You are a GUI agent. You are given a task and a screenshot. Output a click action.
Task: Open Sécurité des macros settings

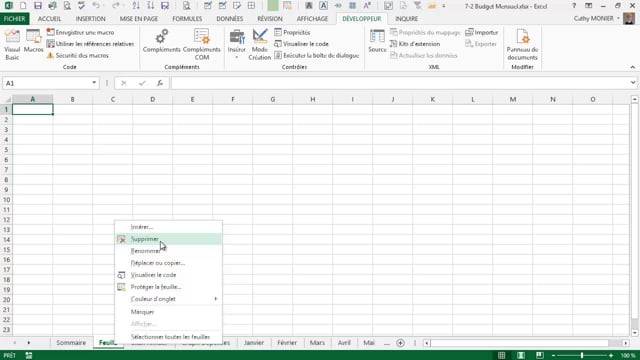pos(78,55)
